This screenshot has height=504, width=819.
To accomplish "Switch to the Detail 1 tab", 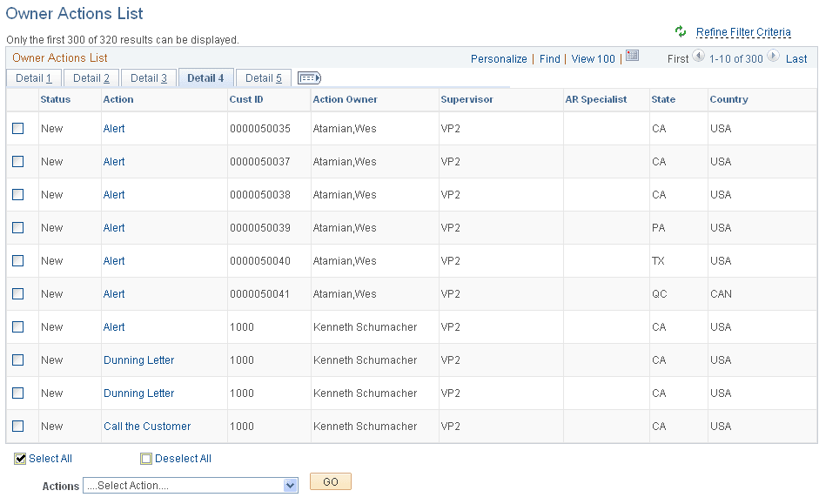I will tap(33, 77).
